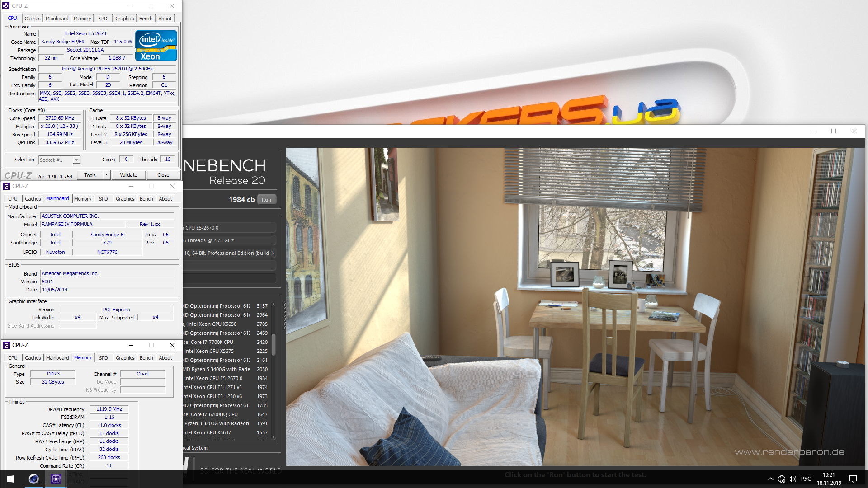Open CPU tab in Mainboard CPU-Z window
Viewport: 868px width, 488px height.
coord(13,199)
